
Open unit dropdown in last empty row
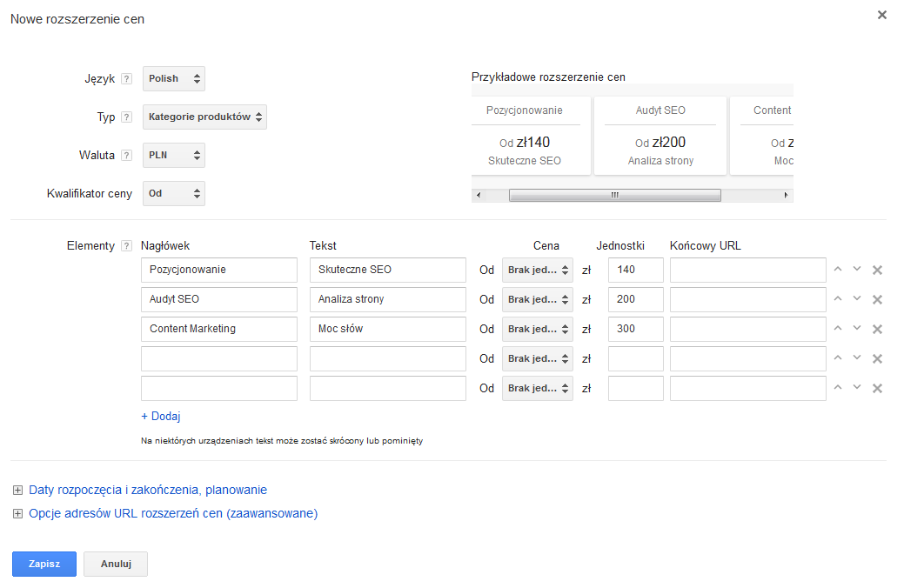(x=538, y=388)
